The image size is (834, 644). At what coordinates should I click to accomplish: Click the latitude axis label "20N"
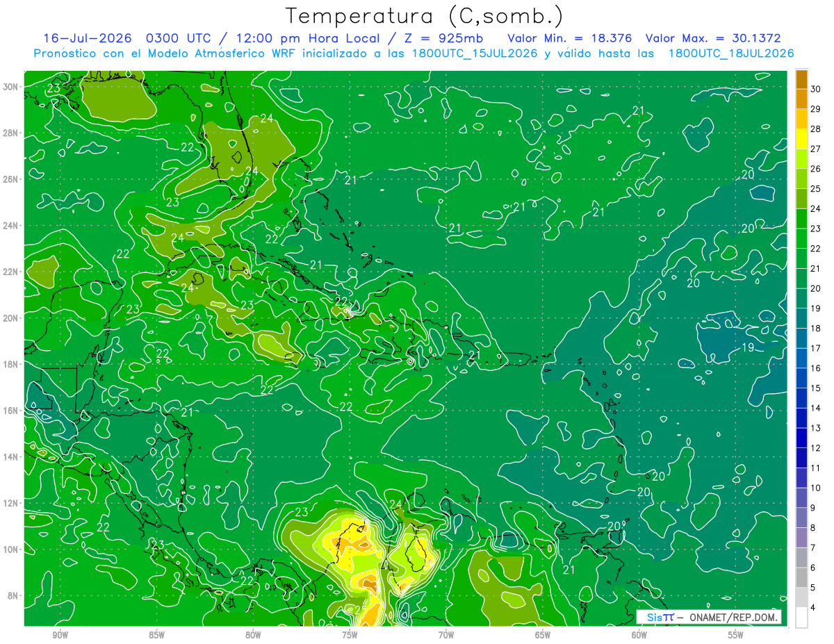pyautogui.click(x=11, y=318)
